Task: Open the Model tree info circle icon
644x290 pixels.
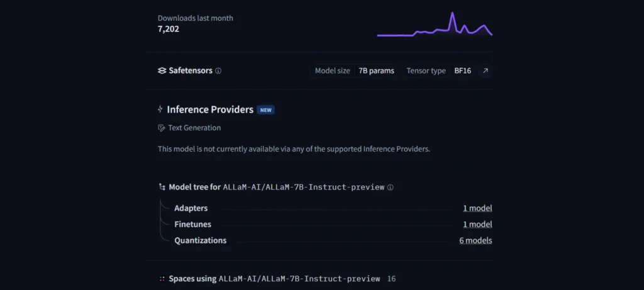Action: coord(390,187)
